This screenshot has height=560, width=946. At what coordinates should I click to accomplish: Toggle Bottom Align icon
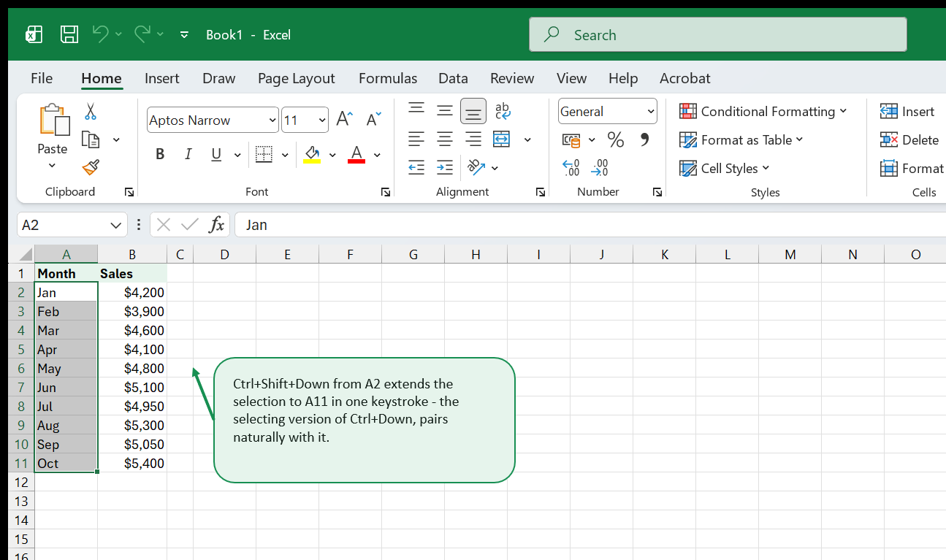tap(473, 111)
